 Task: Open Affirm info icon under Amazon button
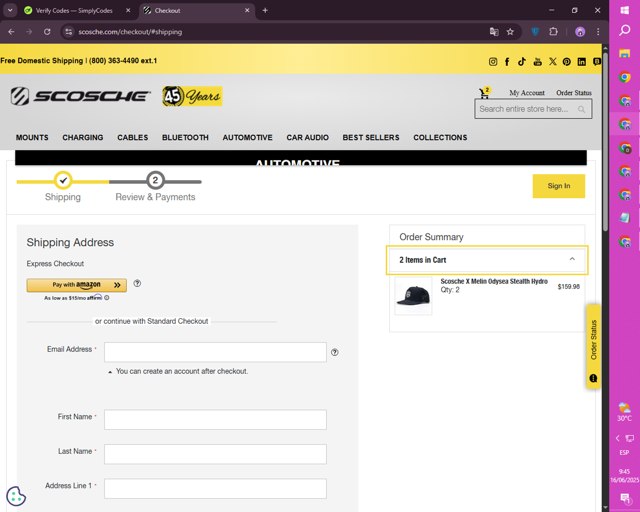[x=107, y=298]
